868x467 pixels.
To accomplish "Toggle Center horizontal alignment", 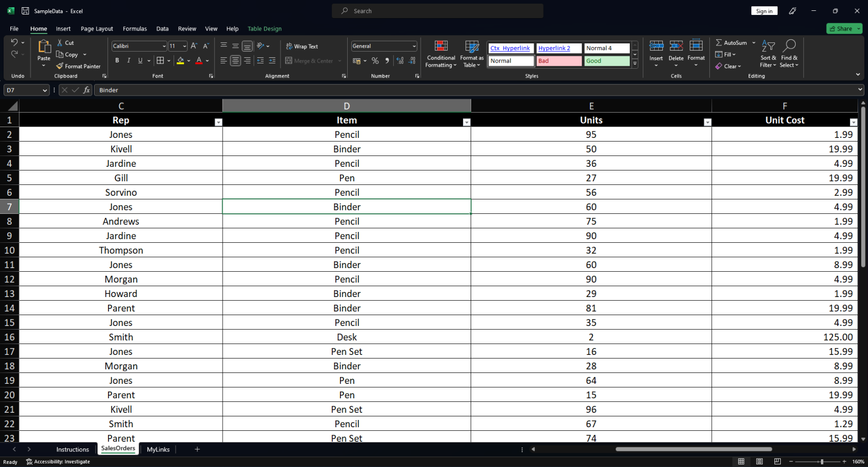I will pos(235,60).
